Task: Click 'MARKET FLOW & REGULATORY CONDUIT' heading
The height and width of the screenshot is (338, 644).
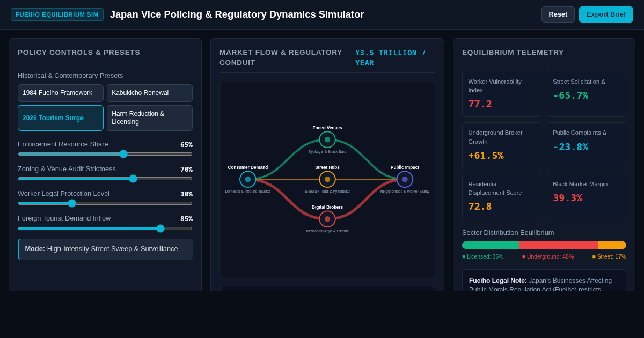Action: [281, 57]
